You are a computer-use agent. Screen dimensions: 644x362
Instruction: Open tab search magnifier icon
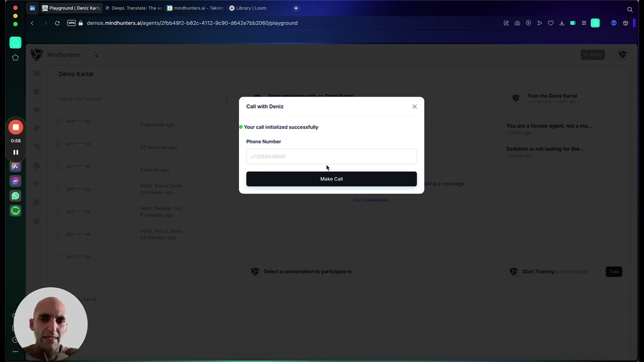(629, 9)
